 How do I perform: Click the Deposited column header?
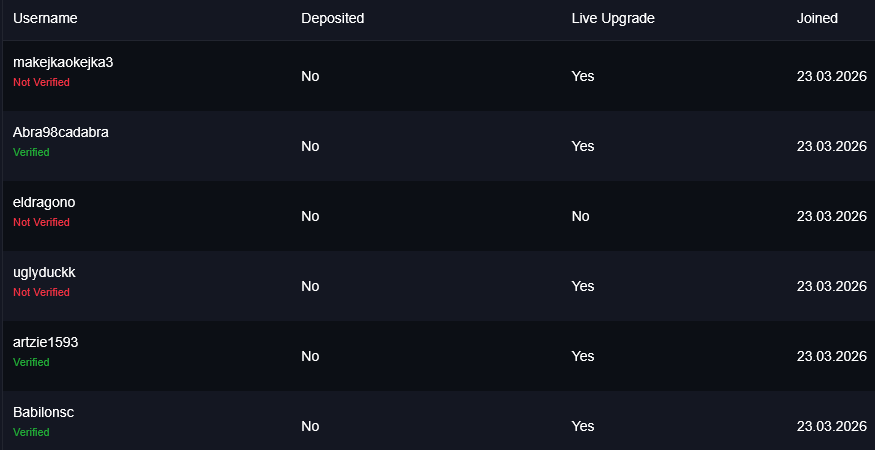[332, 18]
